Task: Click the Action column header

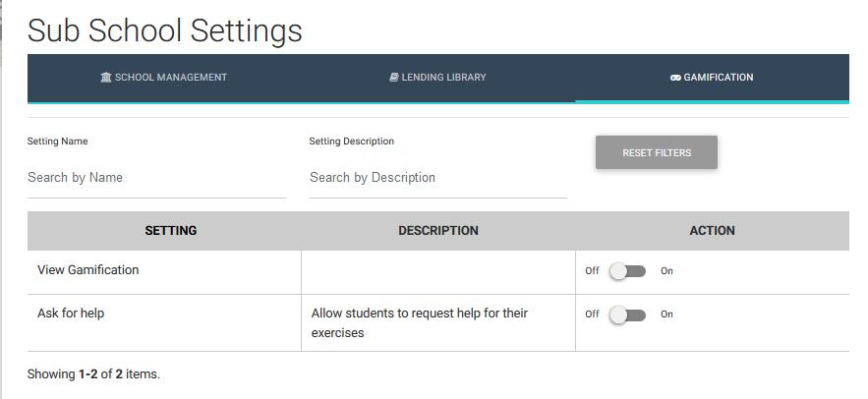Action: (712, 231)
